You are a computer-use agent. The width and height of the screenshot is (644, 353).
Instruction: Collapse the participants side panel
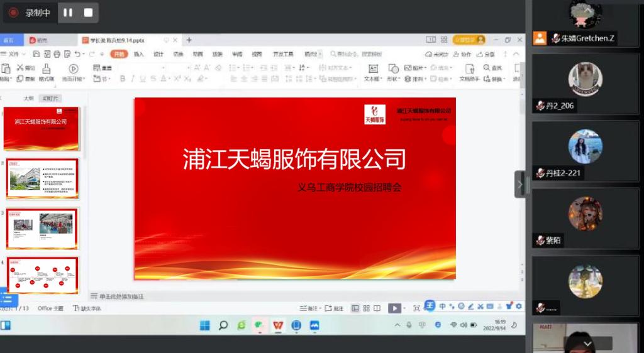pyautogui.click(x=520, y=185)
